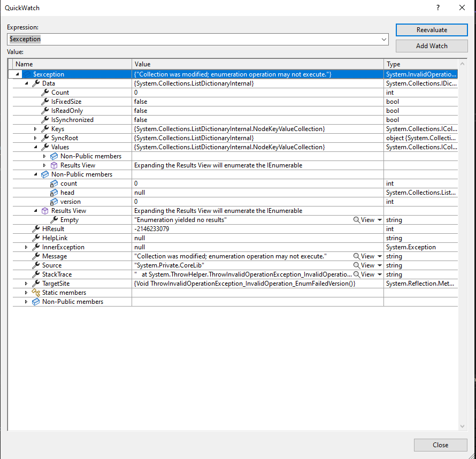
Task: Click the help question mark in title bar
Action: [x=437, y=7]
